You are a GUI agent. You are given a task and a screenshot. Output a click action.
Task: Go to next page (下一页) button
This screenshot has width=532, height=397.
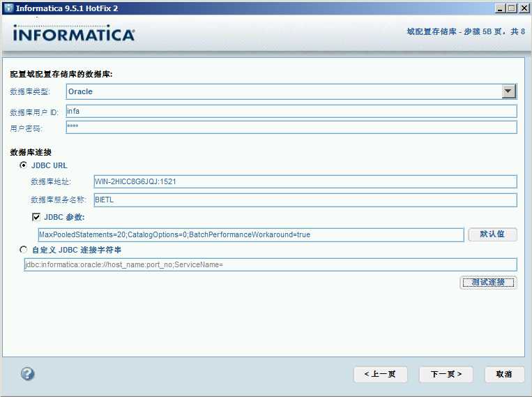pyautogui.click(x=446, y=374)
